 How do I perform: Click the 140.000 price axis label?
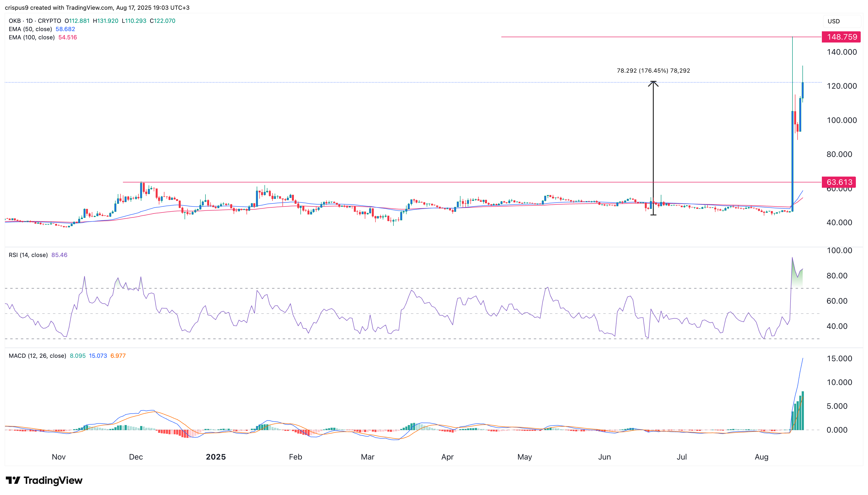842,52
